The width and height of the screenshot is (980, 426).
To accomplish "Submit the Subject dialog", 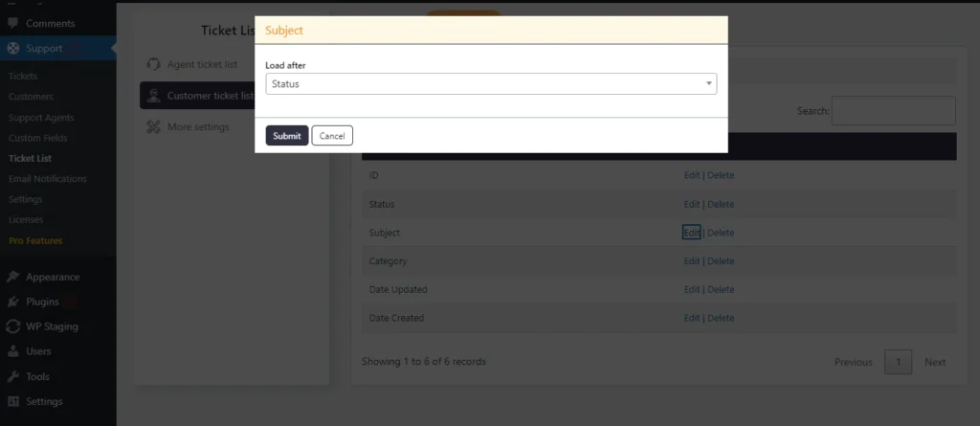I will [x=287, y=136].
